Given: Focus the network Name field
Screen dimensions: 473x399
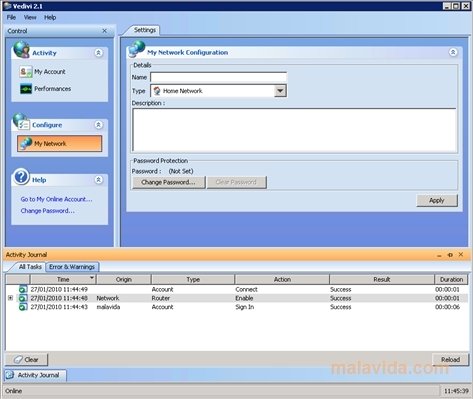Looking at the screenshot, I should tap(219, 77).
